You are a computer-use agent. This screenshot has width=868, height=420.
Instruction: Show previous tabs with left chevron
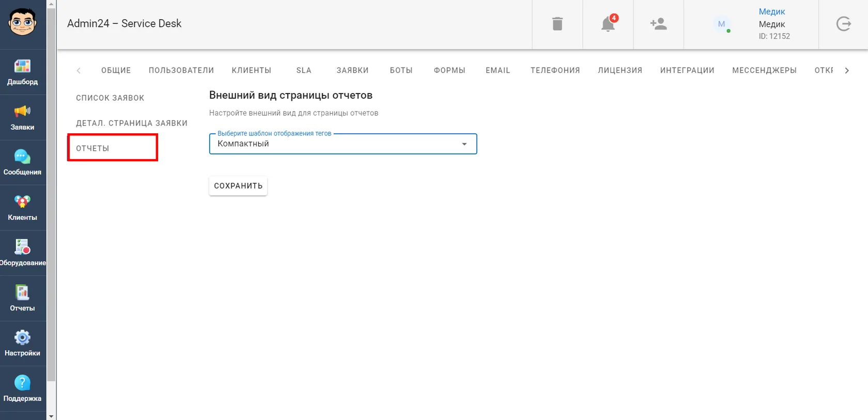(79, 70)
